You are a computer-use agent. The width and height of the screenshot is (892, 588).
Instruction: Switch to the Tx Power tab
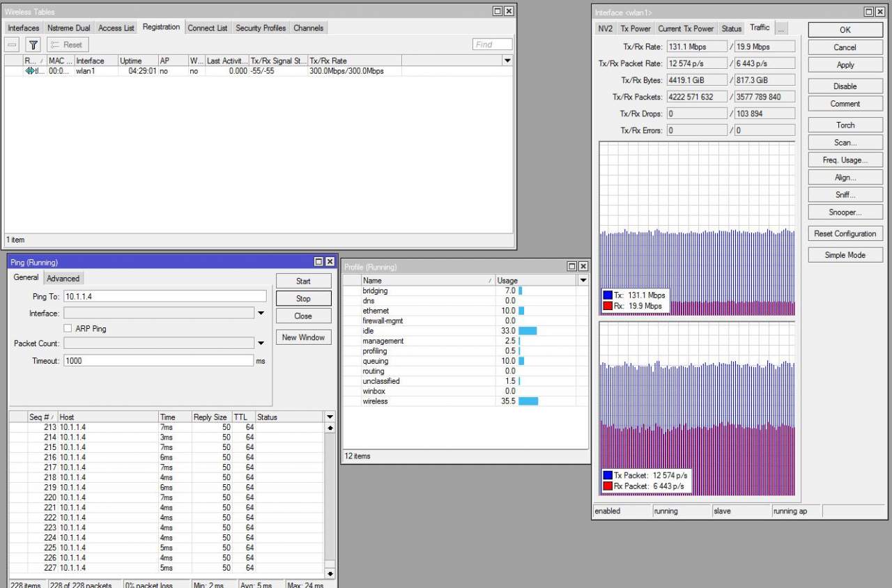[635, 29]
